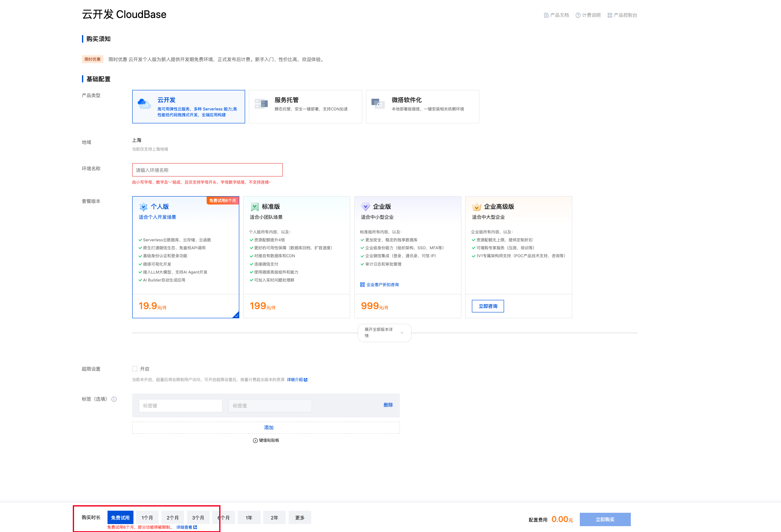Click the 19.9元/月 price
Screen dimensions: 781x532
coord(152,306)
